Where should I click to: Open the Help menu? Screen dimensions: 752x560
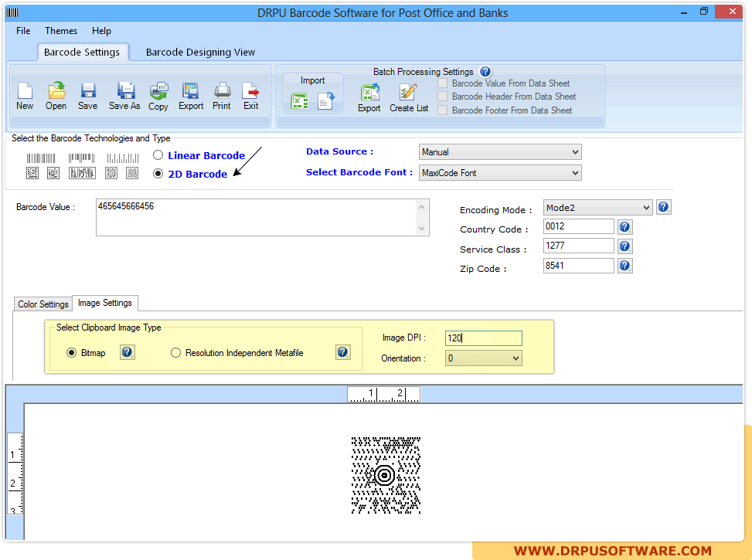101,31
